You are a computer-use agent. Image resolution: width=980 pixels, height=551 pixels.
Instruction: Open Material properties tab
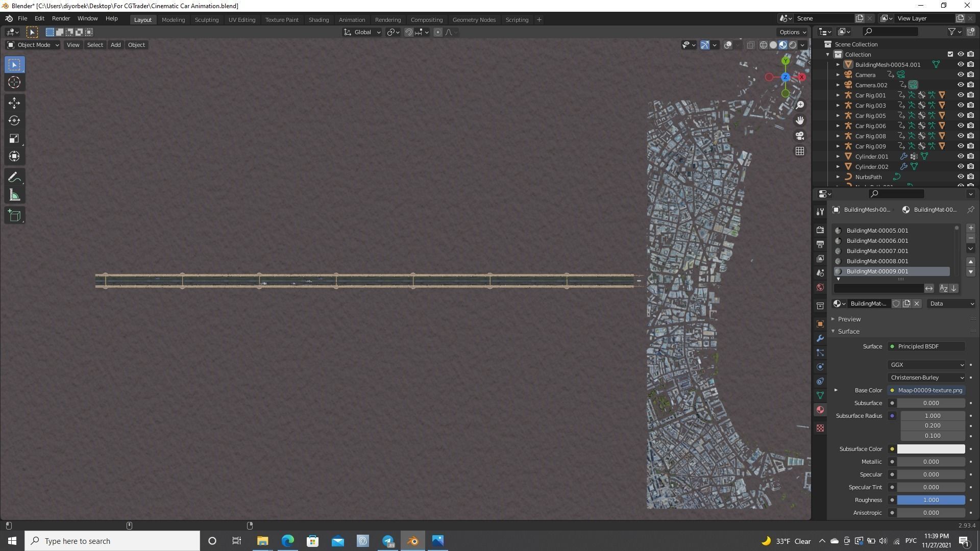820,410
